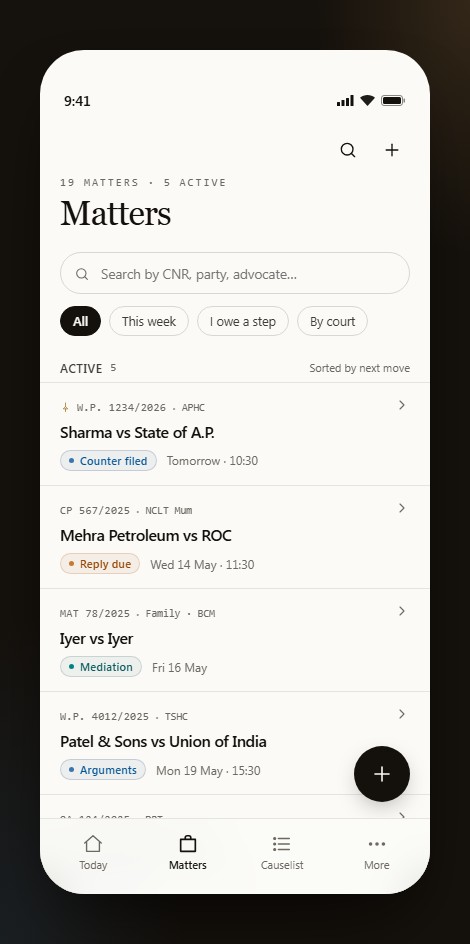Viewport: 470px width, 944px height.
Task: Select the All filter chip
Action: pos(80,321)
